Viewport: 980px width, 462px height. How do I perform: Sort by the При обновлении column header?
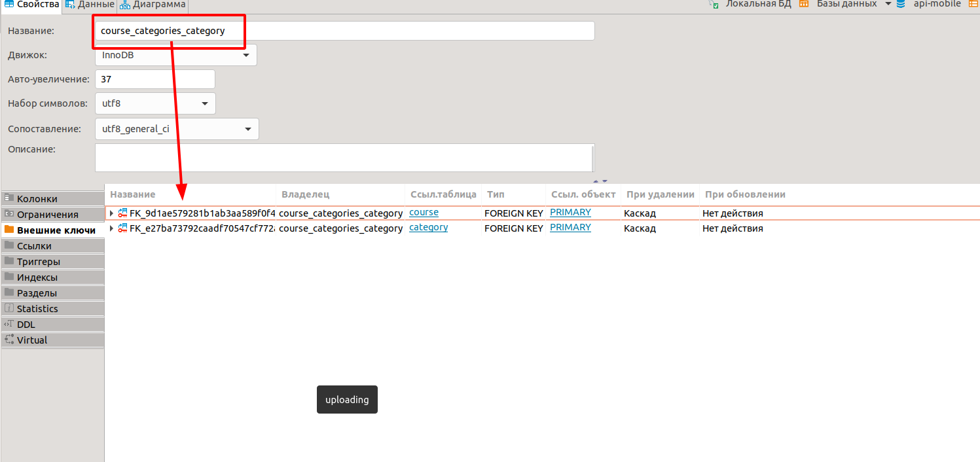click(x=745, y=194)
